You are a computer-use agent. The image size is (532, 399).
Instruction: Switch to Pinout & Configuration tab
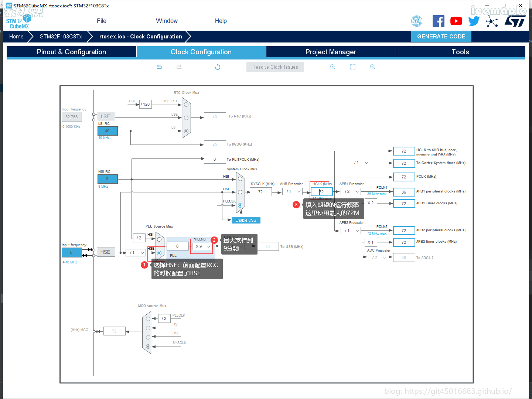click(71, 52)
